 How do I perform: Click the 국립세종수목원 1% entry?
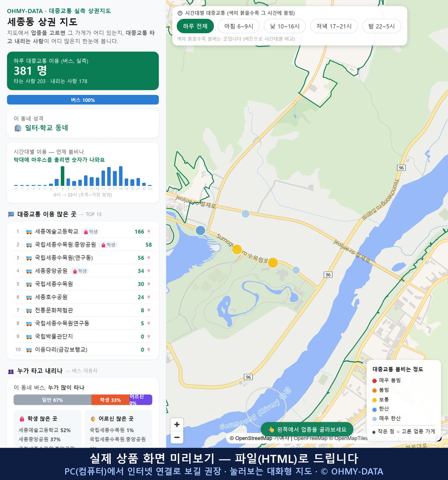pyautogui.click(x=112, y=430)
